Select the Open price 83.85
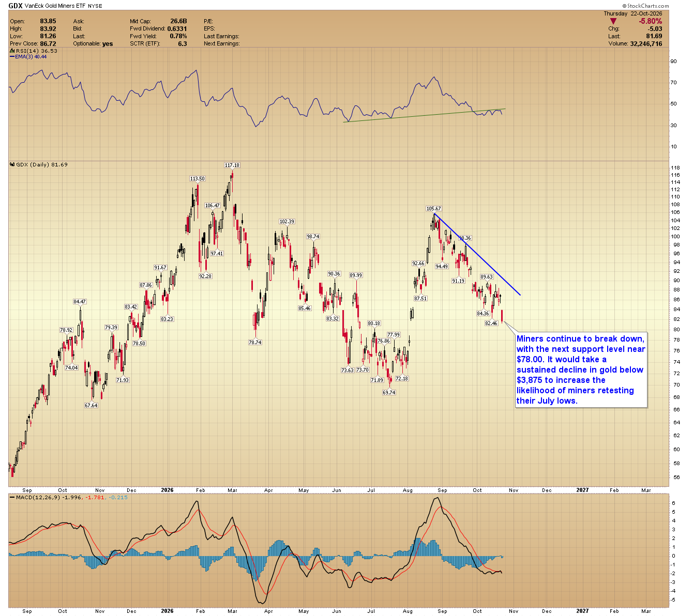This screenshot has width=693, height=616. tap(48, 21)
